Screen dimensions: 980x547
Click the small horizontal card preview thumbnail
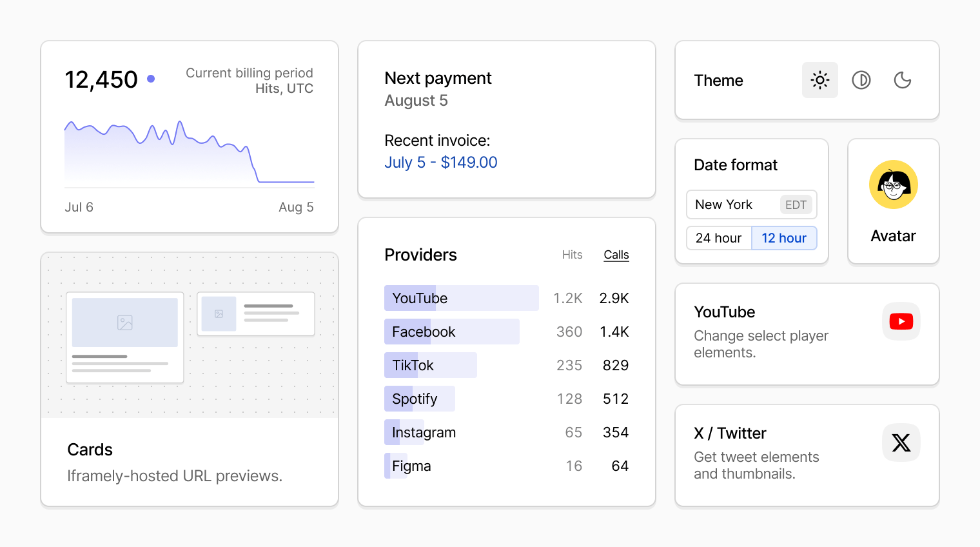click(x=256, y=314)
